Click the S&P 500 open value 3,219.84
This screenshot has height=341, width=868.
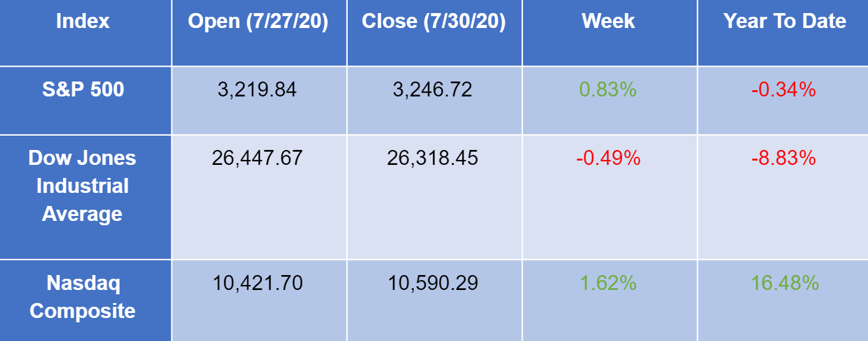click(257, 90)
